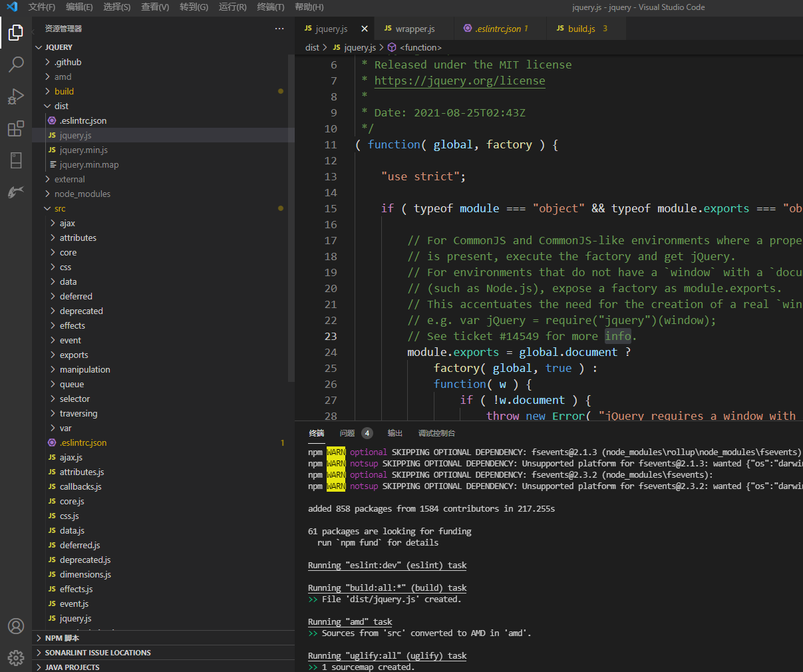803x672 pixels.
Task: Click the function symbol icon in breadcrumb
Action: (392, 47)
